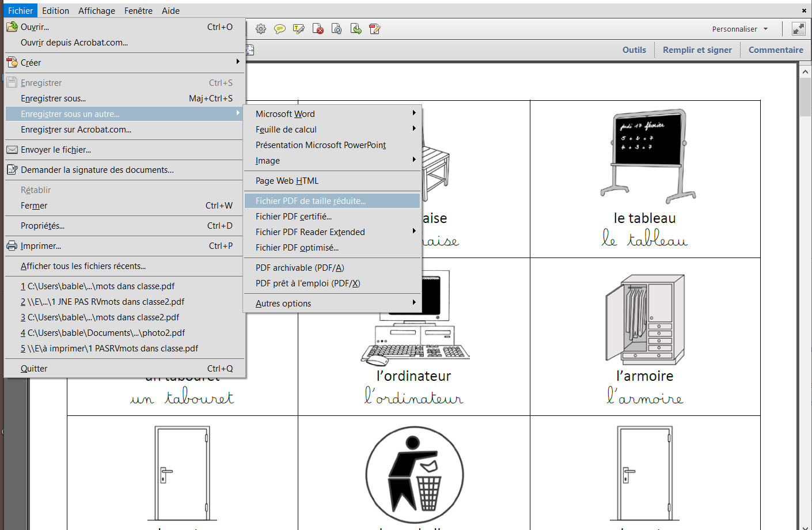Click the vertical scrollbar up arrow
Image resolution: width=812 pixels, height=530 pixels.
(805, 71)
